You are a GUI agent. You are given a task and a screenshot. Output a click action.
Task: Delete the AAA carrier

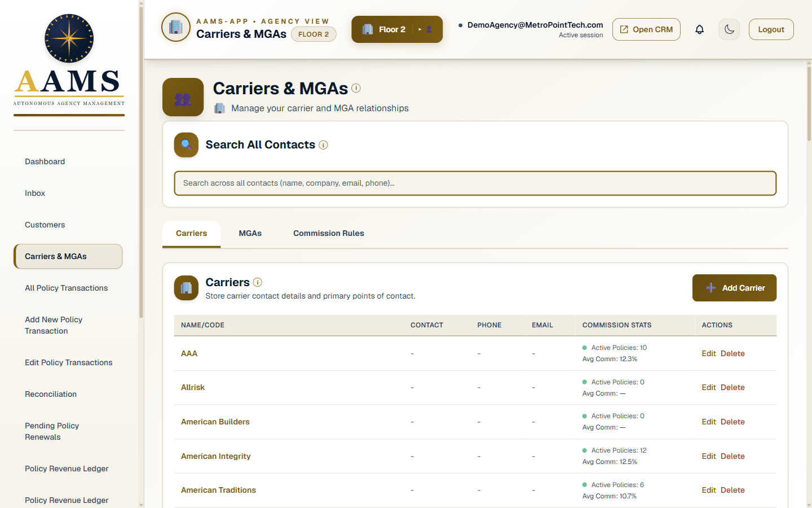pyautogui.click(x=732, y=354)
